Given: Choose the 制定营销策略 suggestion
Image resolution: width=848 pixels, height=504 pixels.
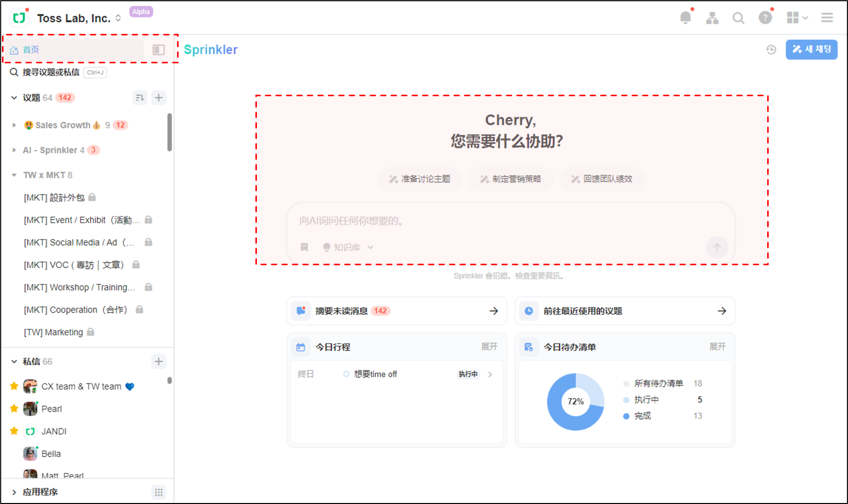Looking at the screenshot, I should pyautogui.click(x=511, y=179).
